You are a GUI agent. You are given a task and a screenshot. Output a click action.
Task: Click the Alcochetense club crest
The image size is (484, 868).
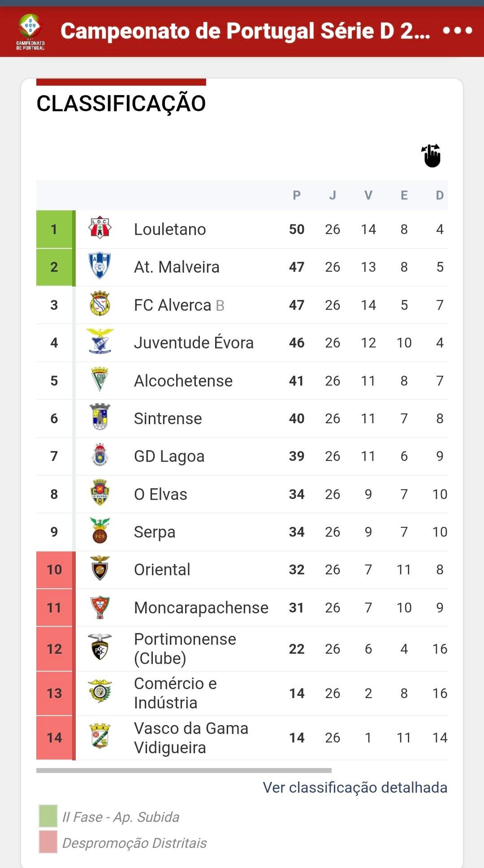pyautogui.click(x=99, y=380)
